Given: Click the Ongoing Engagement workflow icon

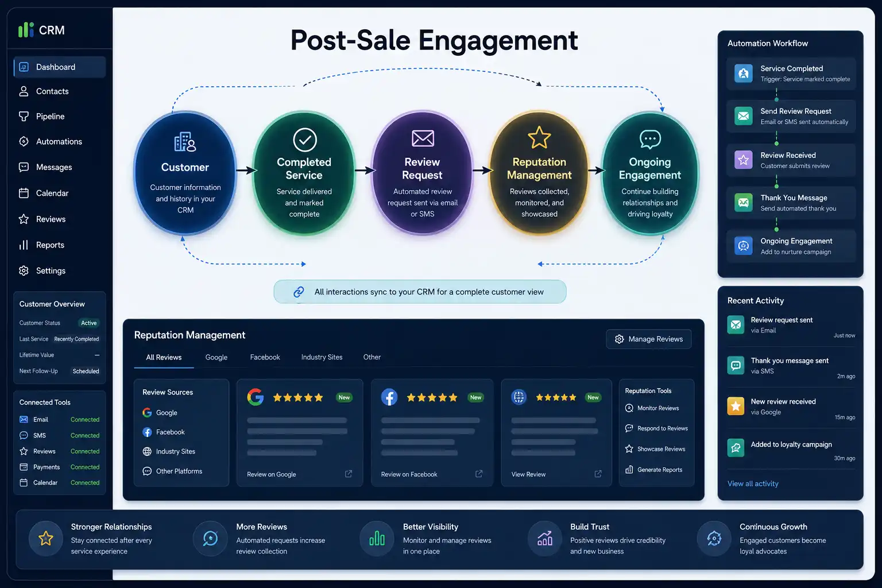Looking at the screenshot, I should coord(744,246).
